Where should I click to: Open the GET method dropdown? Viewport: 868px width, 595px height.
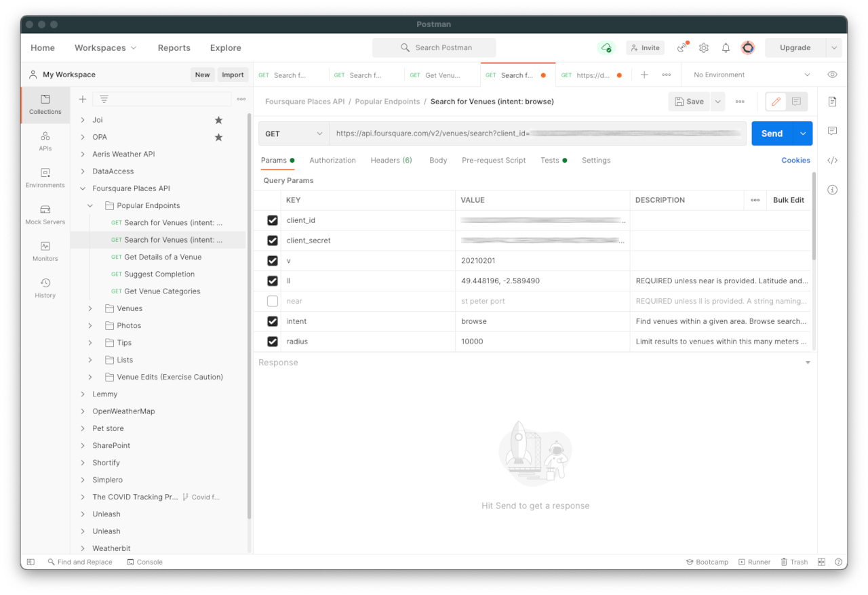coord(294,134)
